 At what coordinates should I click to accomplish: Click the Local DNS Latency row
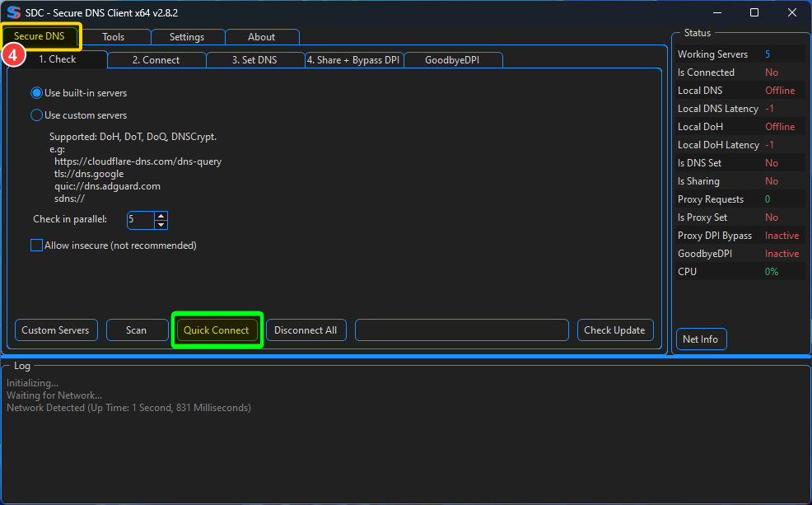(740, 109)
